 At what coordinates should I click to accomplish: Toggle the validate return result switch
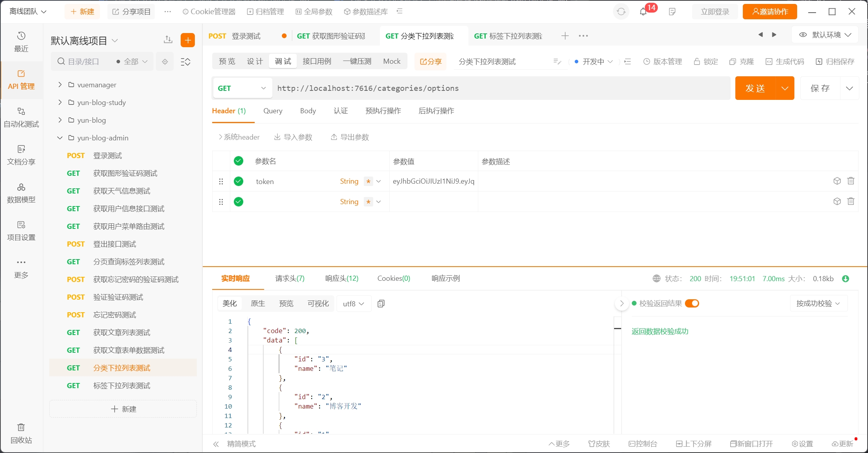click(x=692, y=304)
